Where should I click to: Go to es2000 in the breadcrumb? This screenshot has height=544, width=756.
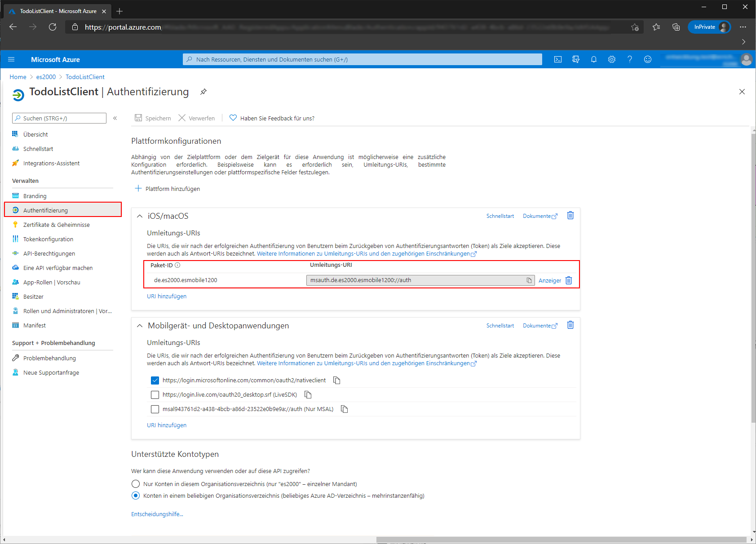[46, 77]
